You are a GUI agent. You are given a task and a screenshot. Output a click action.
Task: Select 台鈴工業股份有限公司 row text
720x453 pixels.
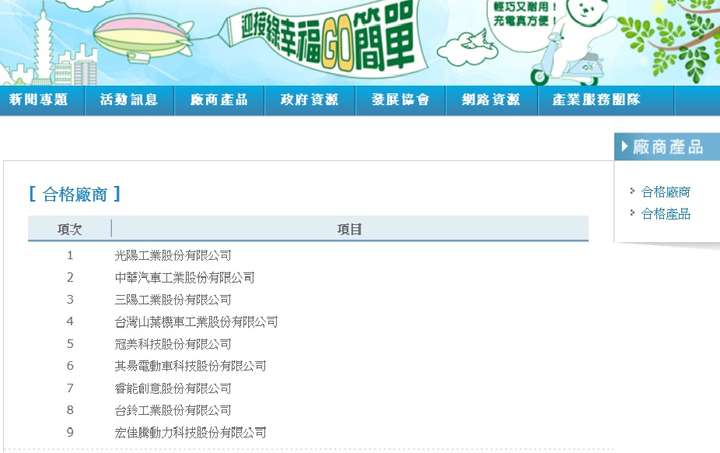(173, 410)
